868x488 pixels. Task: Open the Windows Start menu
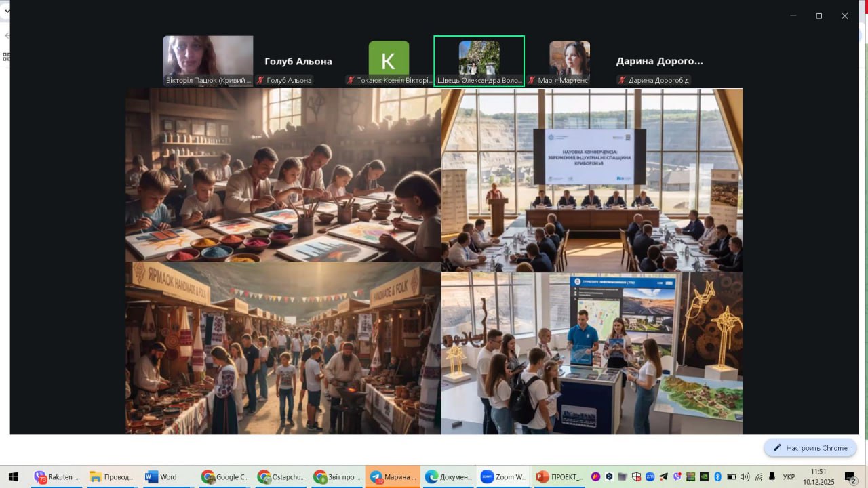click(x=13, y=476)
